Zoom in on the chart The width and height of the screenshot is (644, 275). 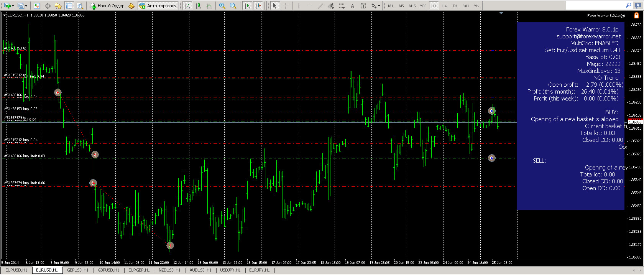[x=222, y=6]
